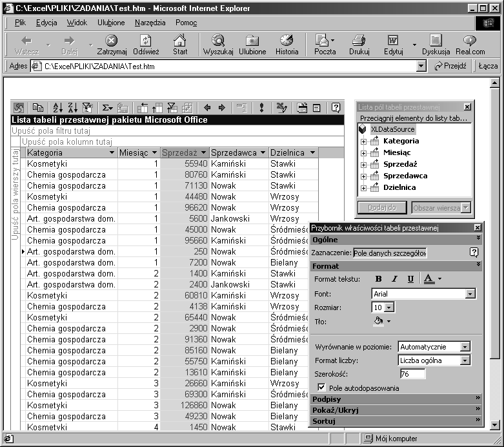The width and height of the screenshot is (504, 447).
Task: Click the Przejdź go button
Action: [x=450, y=66]
